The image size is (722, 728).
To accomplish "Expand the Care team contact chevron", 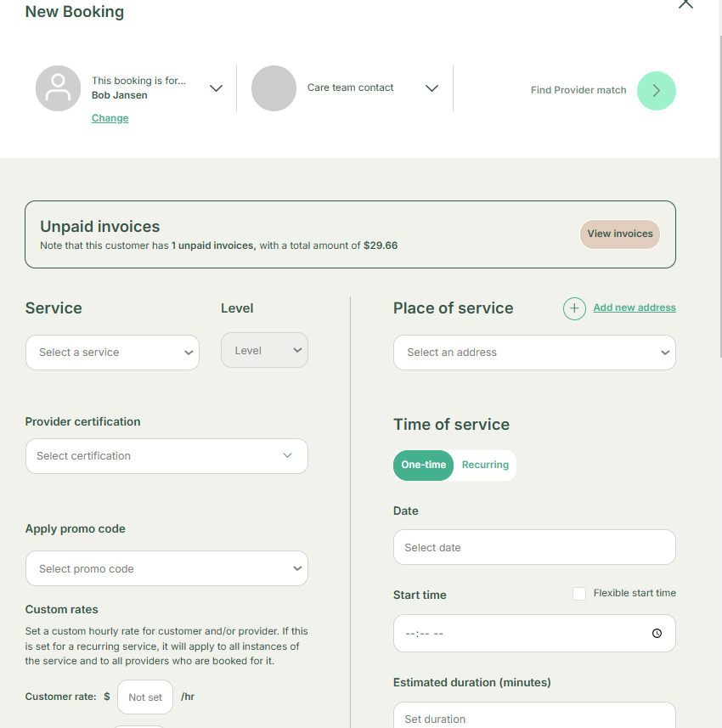I will [432, 88].
